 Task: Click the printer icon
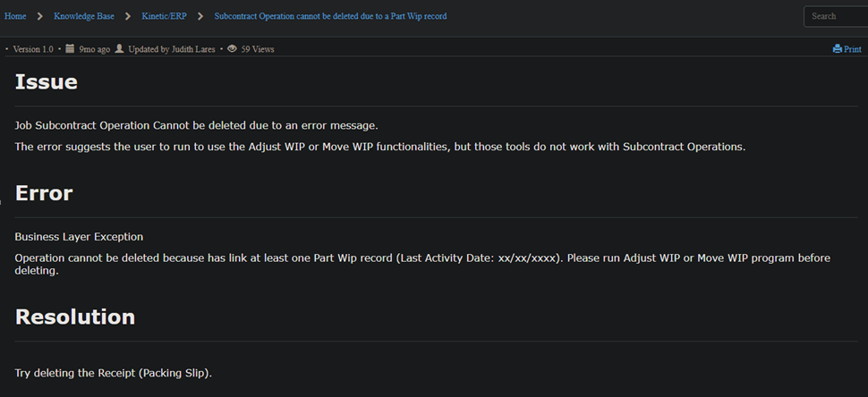pyautogui.click(x=837, y=49)
